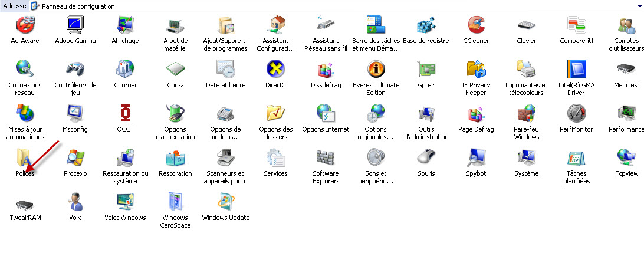Click the Panneau de configuration address field
The width and height of the screenshot is (644, 253).
click(x=295, y=6)
